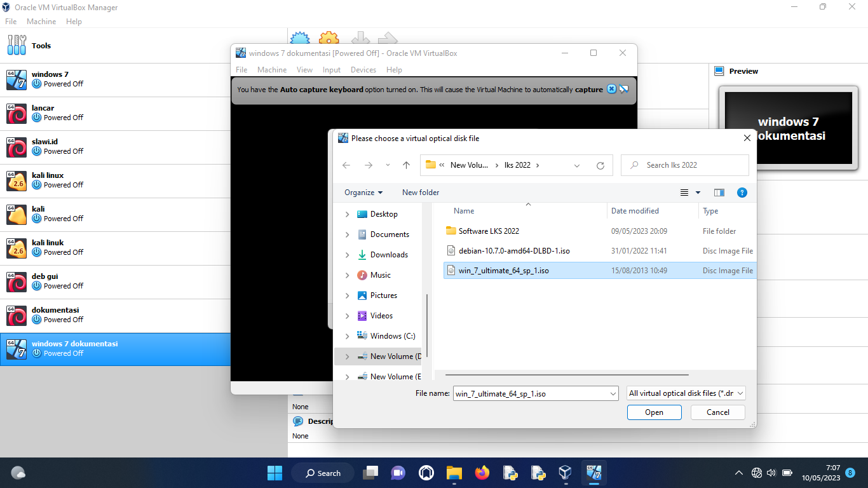Open Task View on the taskbar
The height and width of the screenshot is (488, 868).
(x=370, y=473)
